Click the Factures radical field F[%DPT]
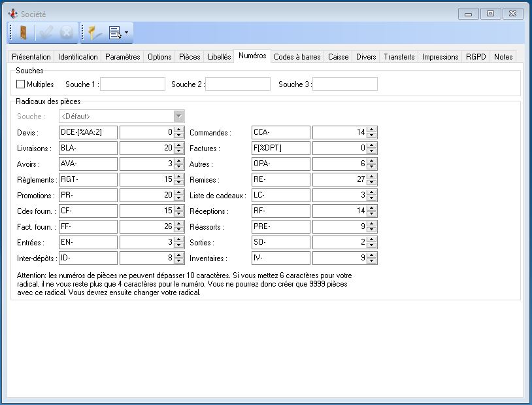This screenshot has height=405, width=532. (280, 148)
